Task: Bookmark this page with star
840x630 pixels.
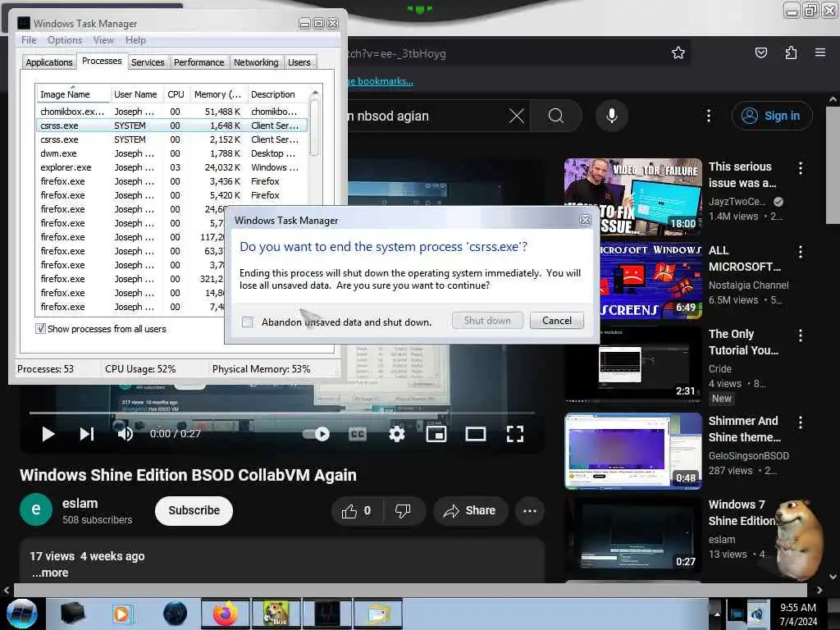Action: (x=678, y=52)
